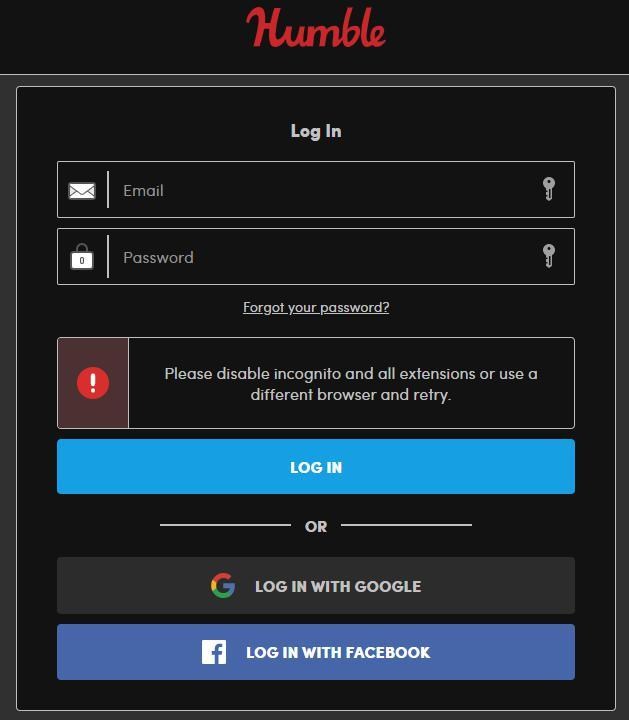
Task: Open the Forgot your password link
Action: (316, 307)
